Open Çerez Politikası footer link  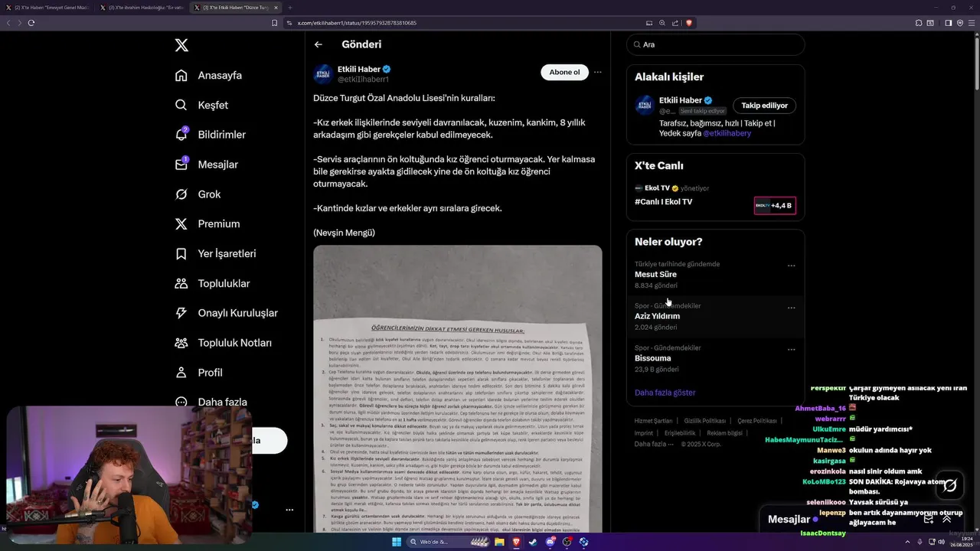point(757,421)
